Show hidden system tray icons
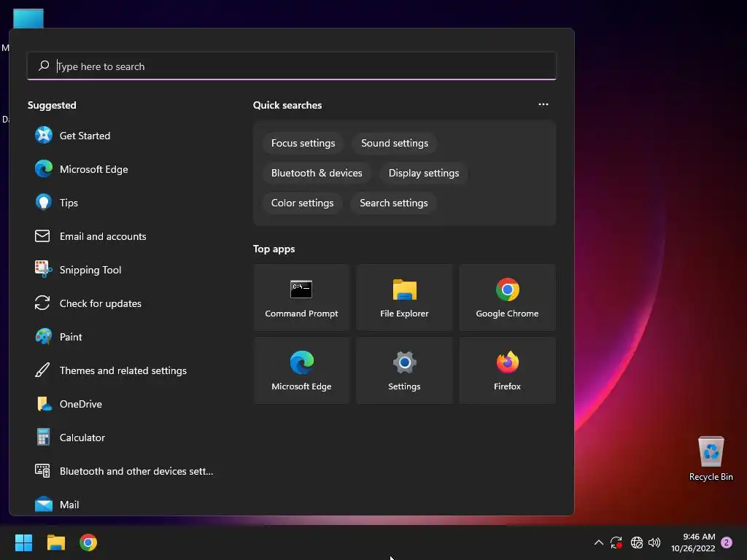 (x=599, y=542)
